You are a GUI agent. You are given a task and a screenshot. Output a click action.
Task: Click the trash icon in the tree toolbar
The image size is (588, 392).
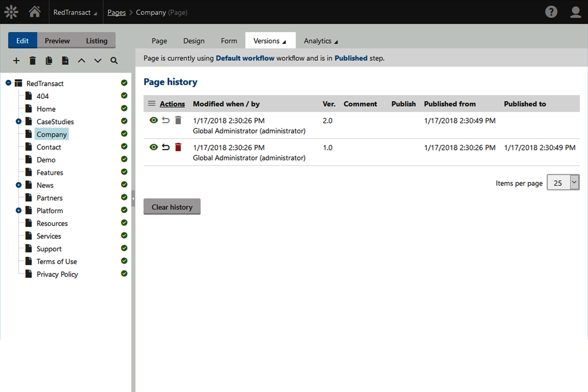[33, 61]
